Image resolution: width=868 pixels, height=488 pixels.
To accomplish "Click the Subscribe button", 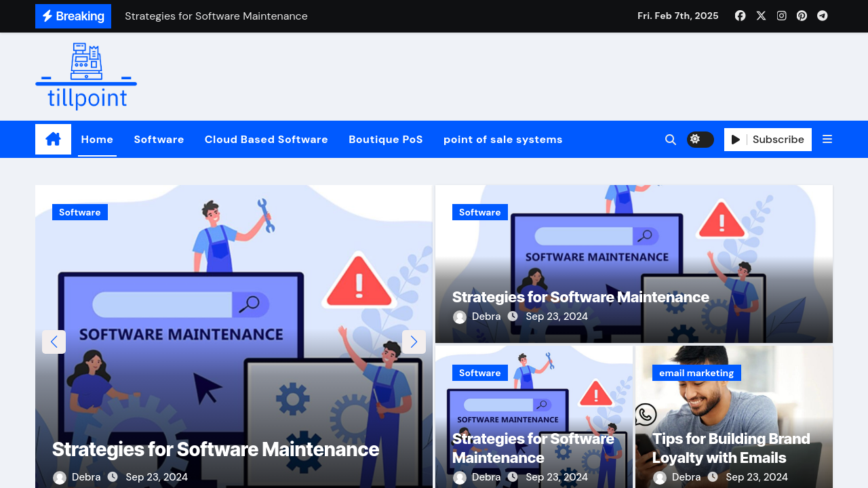I will 768,140.
